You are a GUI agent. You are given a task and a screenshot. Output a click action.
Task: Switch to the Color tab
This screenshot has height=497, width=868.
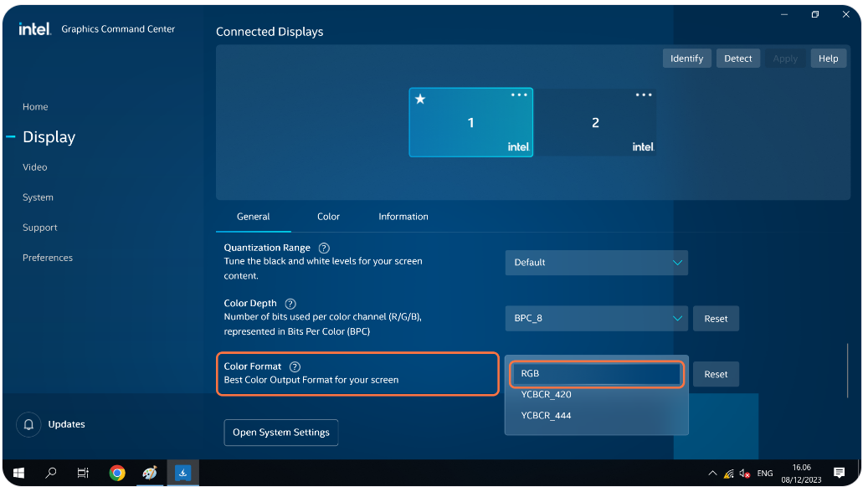tap(328, 217)
